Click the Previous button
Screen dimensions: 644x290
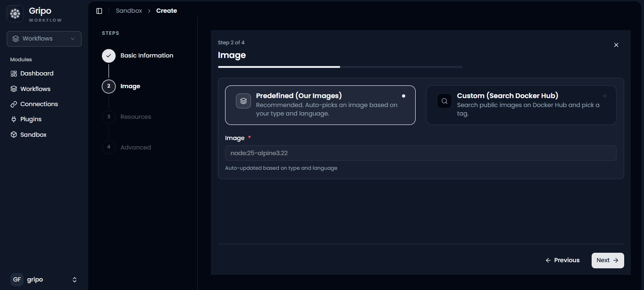pos(562,260)
